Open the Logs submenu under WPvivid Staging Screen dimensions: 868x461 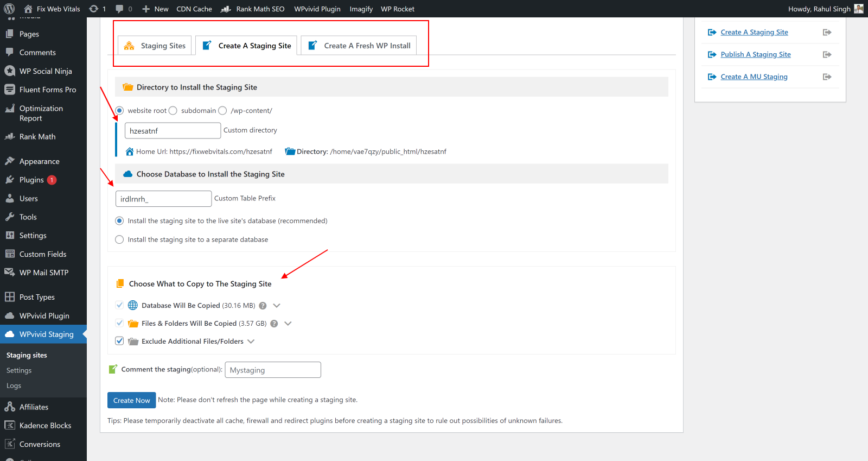click(14, 386)
